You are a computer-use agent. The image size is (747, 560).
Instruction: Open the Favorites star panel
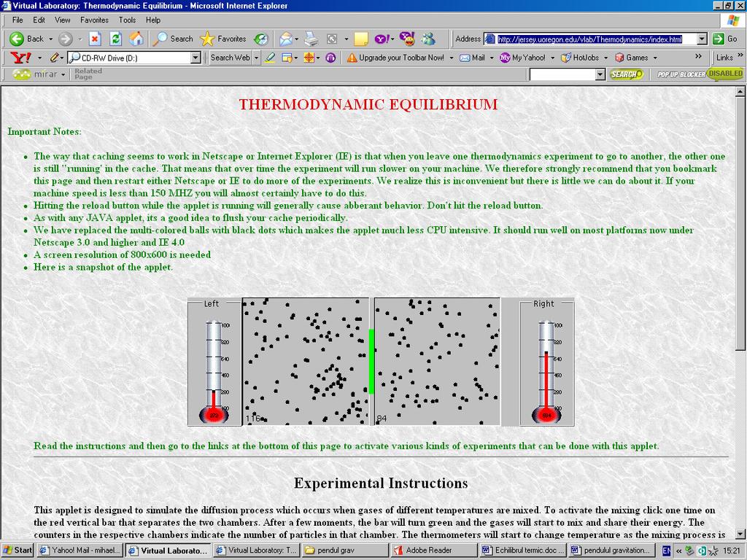tap(223, 39)
